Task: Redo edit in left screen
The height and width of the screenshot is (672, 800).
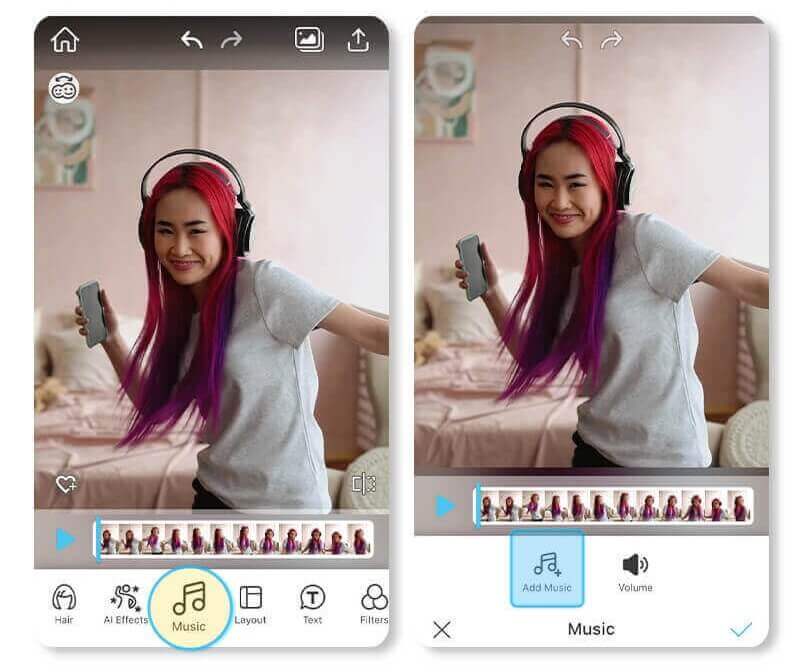Action: [231, 40]
